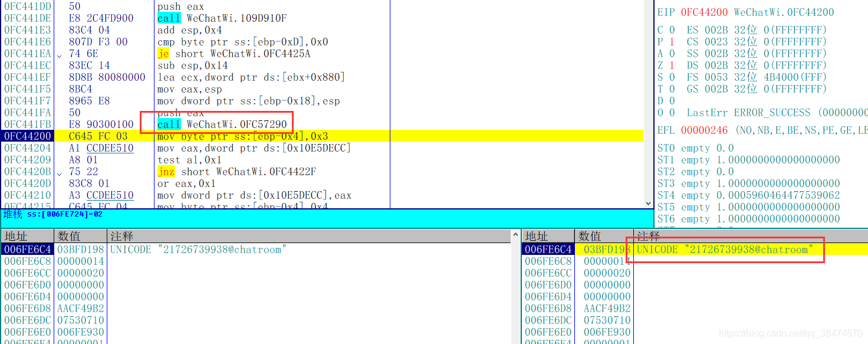Click value 03BFD198 in the left stack pane
This screenshot has height=344, width=868.
coord(81,250)
